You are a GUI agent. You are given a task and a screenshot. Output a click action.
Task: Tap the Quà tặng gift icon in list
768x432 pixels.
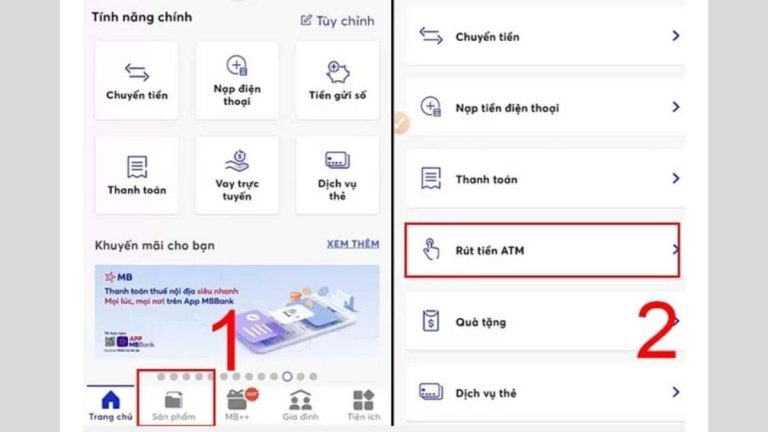pos(431,321)
